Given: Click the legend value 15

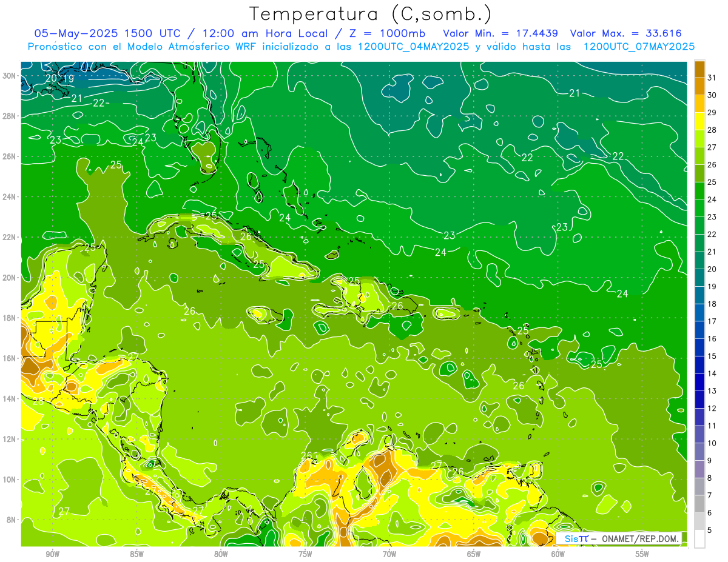Looking at the screenshot, I should tap(712, 356).
